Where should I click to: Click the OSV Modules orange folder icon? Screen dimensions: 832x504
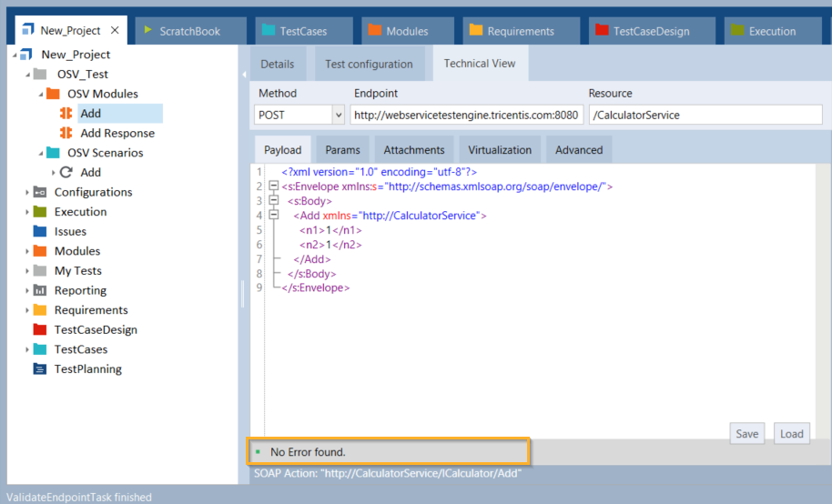53,94
